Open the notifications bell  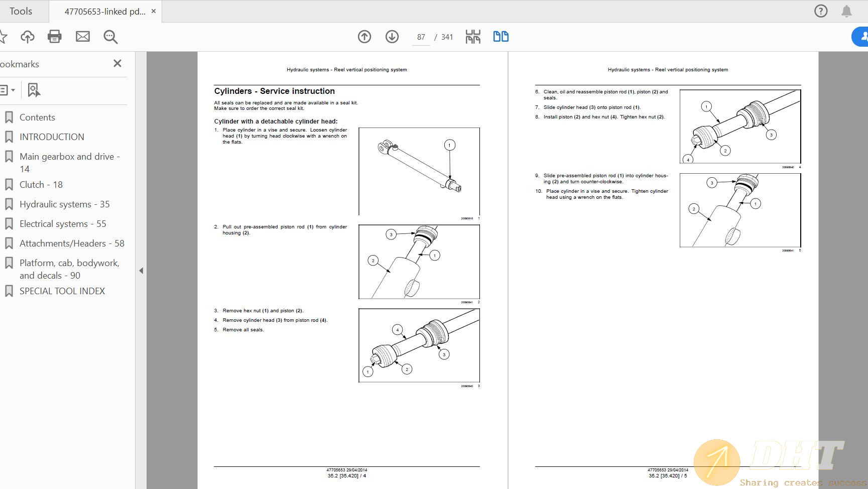point(846,11)
